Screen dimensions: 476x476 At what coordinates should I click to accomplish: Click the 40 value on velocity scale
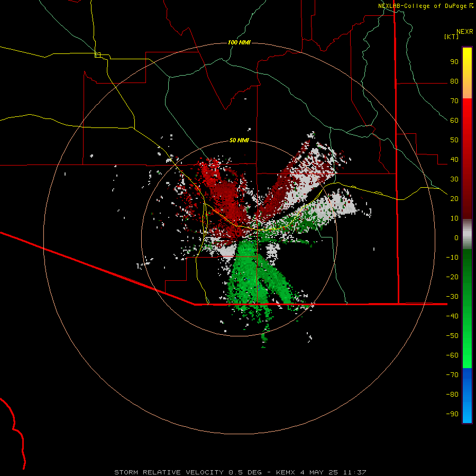click(x=454, y=160)
